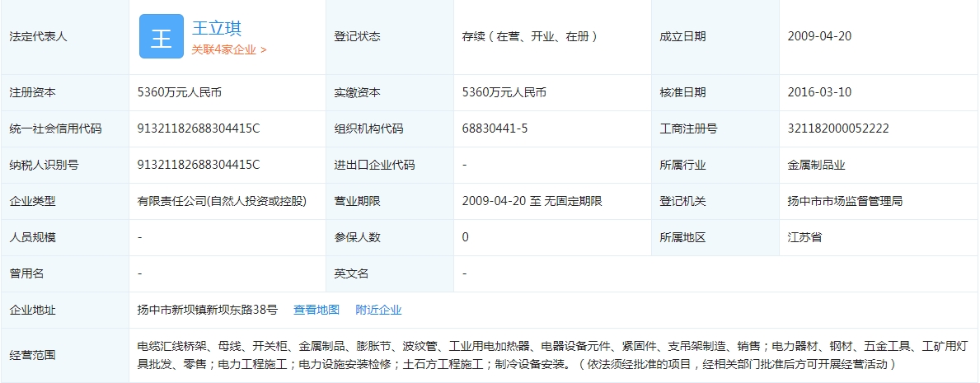The image size is (980, 383).
Task: Select company type 有限责任公司(自然人投资或控股)
Action: (x=222, y=201)
